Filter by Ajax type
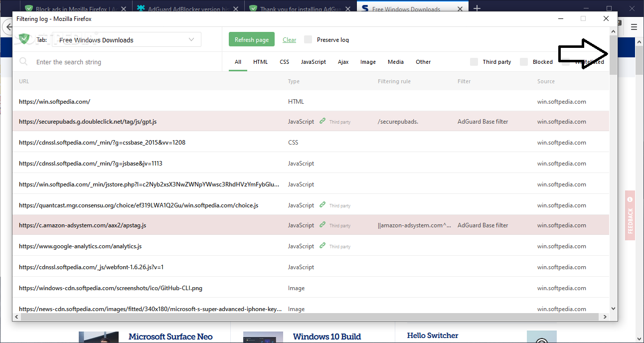The image size is (644, 343). 343,62
